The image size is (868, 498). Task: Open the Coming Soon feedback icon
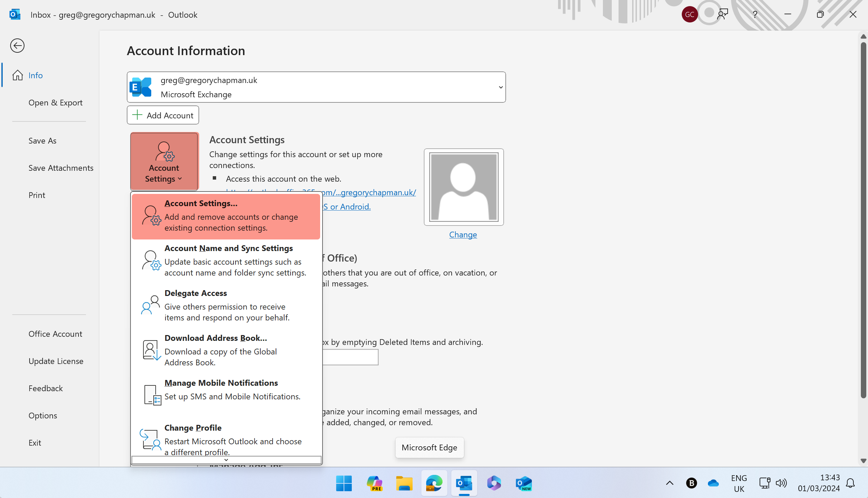pos(723,14)
